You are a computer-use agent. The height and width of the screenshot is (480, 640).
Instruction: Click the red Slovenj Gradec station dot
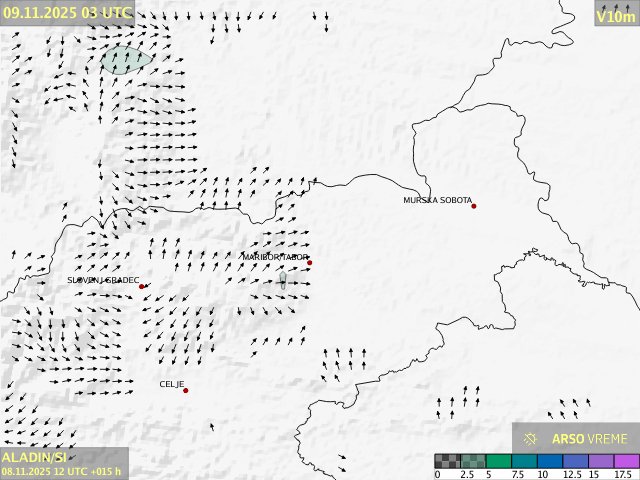pos(142,287)
